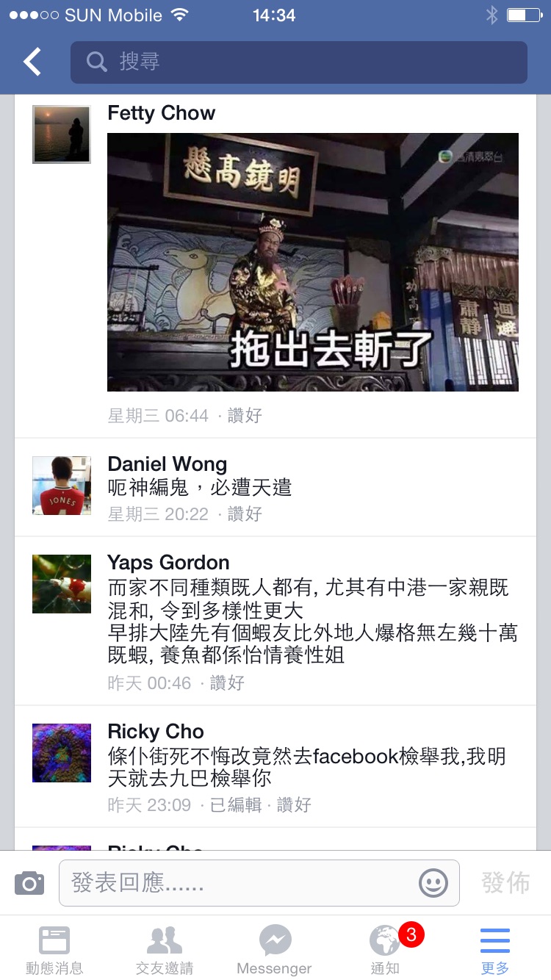Tap the search magnifier icon
551x980 pixels.
coord(97,62)
